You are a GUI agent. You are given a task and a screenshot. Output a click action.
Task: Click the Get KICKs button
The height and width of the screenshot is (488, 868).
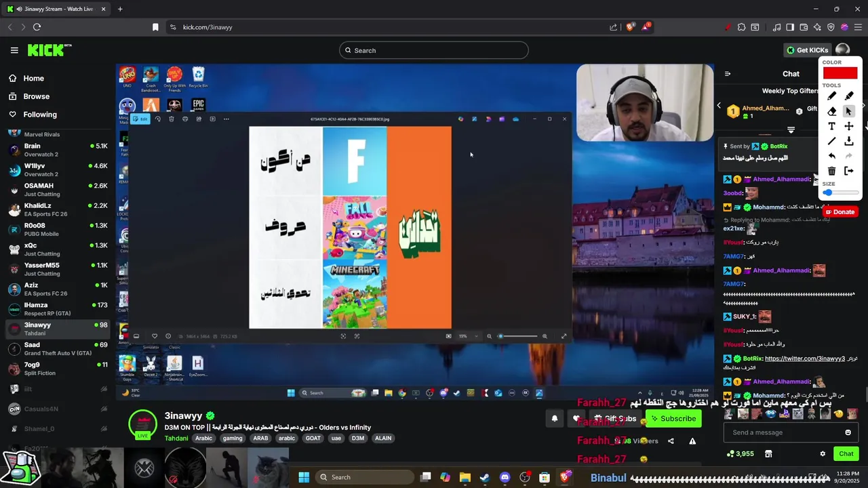coord(808,50)
